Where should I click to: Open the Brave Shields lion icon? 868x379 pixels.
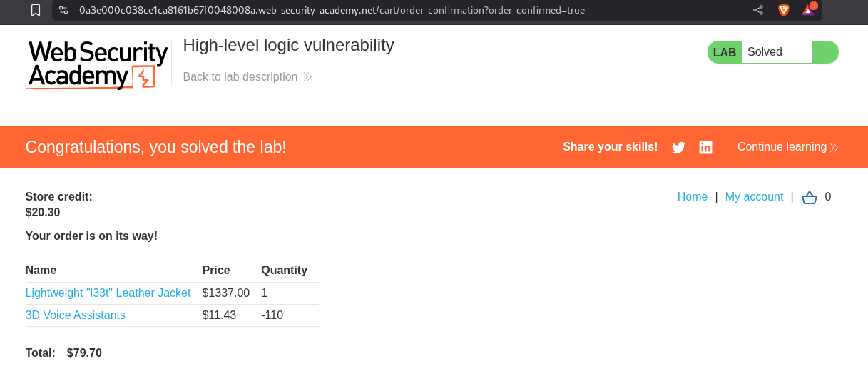coord(783,10)
